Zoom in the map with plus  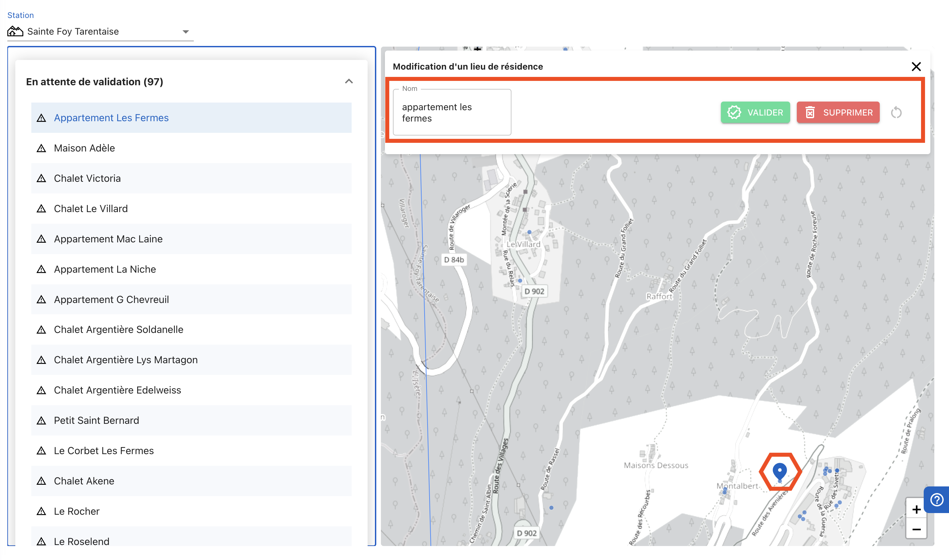click(x=916, y=510)
